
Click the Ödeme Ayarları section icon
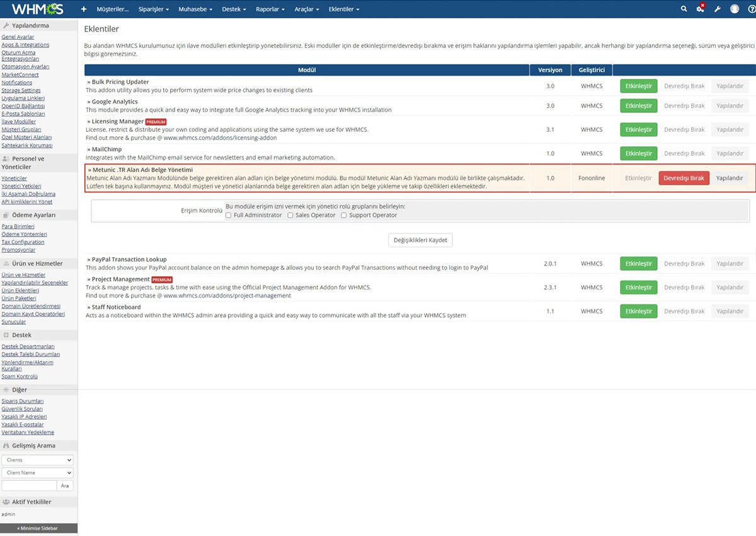6,215
